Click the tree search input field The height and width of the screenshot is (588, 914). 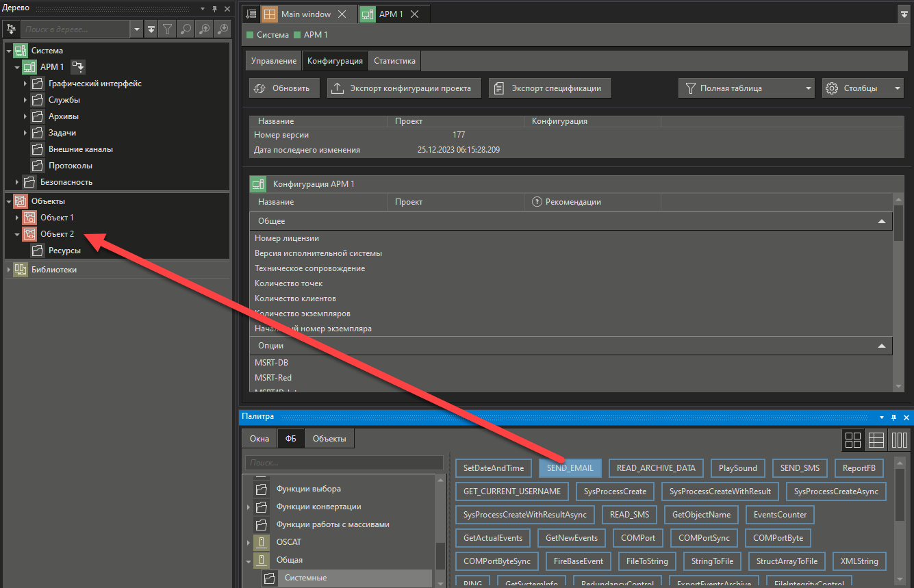75,29
